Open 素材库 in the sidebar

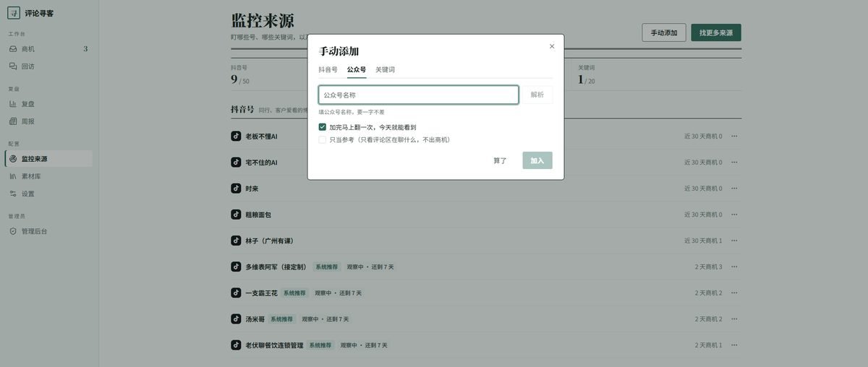coord(48,176)
